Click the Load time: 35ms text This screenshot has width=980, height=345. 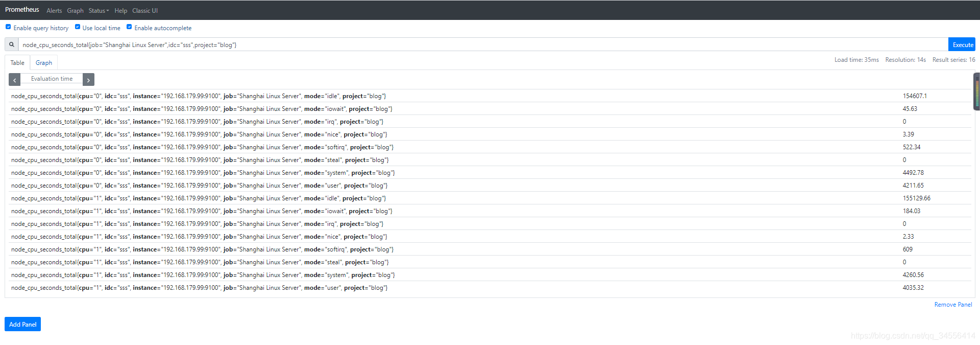coord(856,60)
